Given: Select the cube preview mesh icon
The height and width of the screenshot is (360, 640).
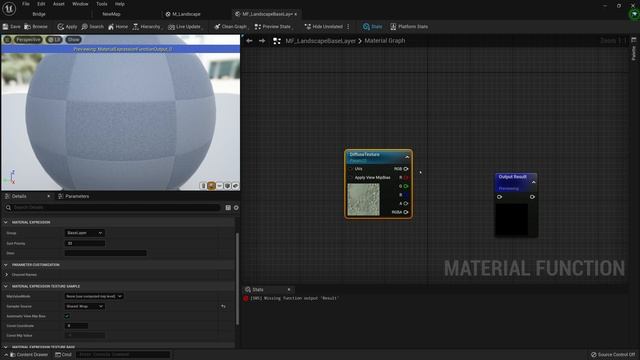Looking at the screenshot, I should pyautogui.click(x=227, y=186).
